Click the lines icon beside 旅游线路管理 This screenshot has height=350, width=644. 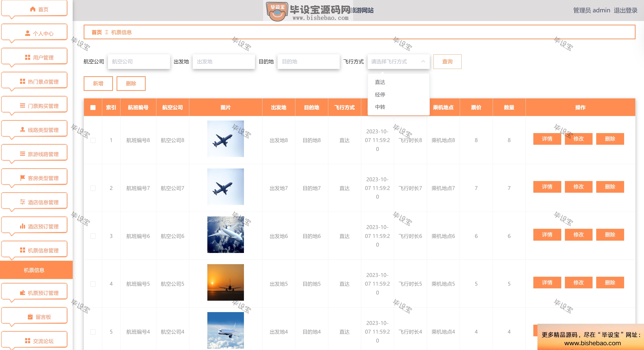click(x=22, y=154)
